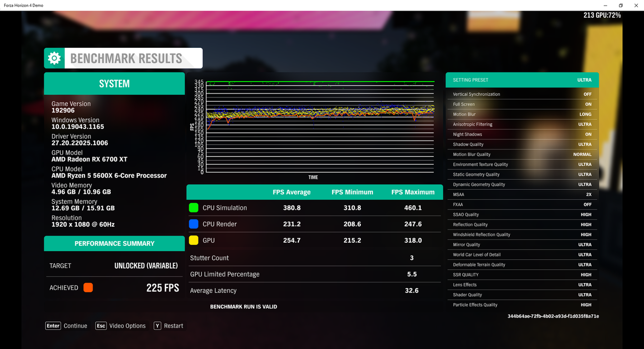Click the MSAA 2X setting row
The image size is (644, 349).
pos(522,194)
